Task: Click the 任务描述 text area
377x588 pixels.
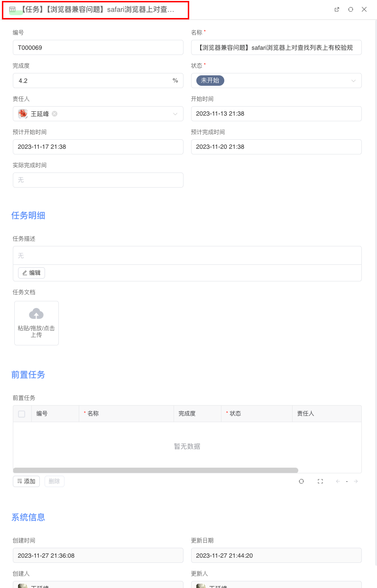Action: pyautogui.click(x=187, y=255)
